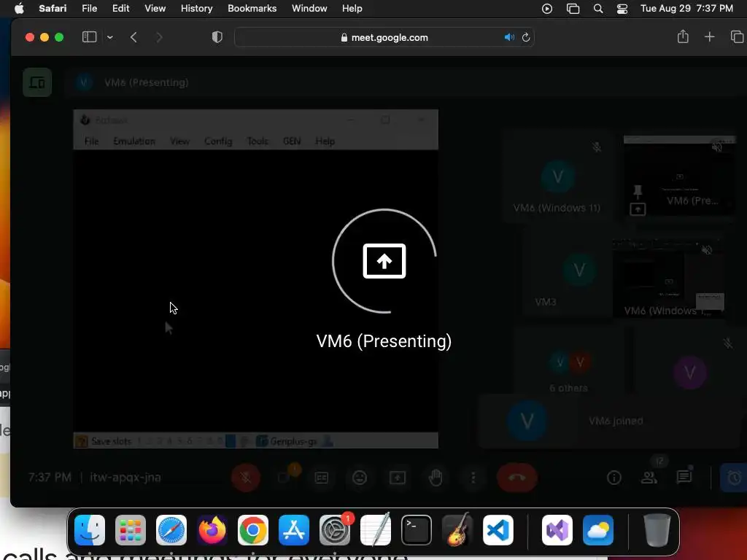Open the Help menu in the macOS menu bar

[352, 9]
